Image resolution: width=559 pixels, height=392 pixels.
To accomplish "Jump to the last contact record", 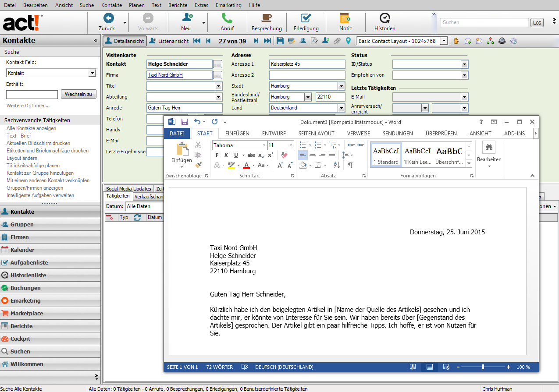I will (267, 41).
